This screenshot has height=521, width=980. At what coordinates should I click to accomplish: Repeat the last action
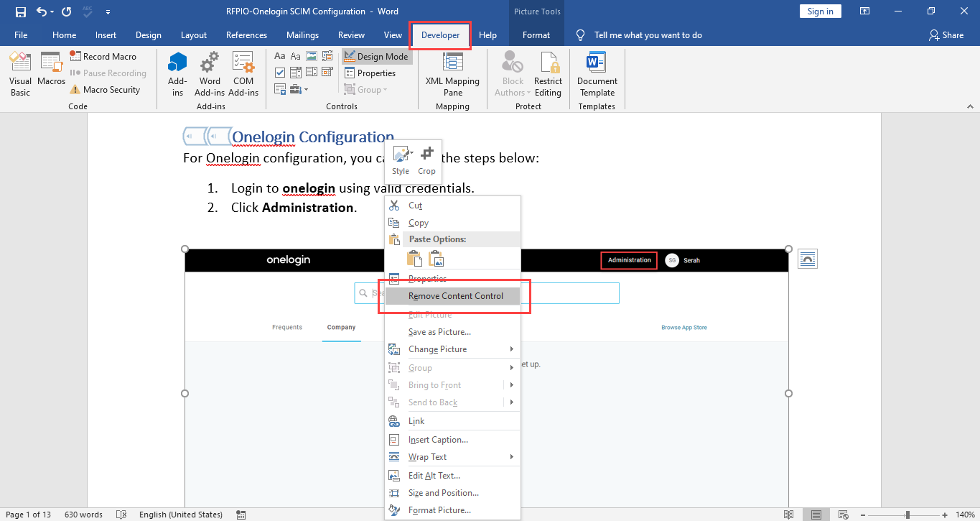[x=67, y=11]
